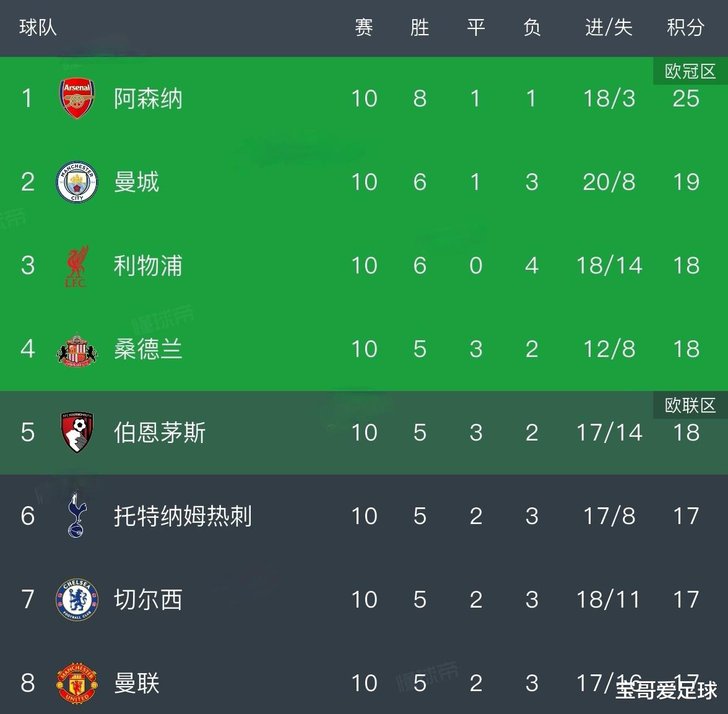The image size is (728, 714).
Task: Select the 伯恩茅斯 team name
Action: [160, 432]
